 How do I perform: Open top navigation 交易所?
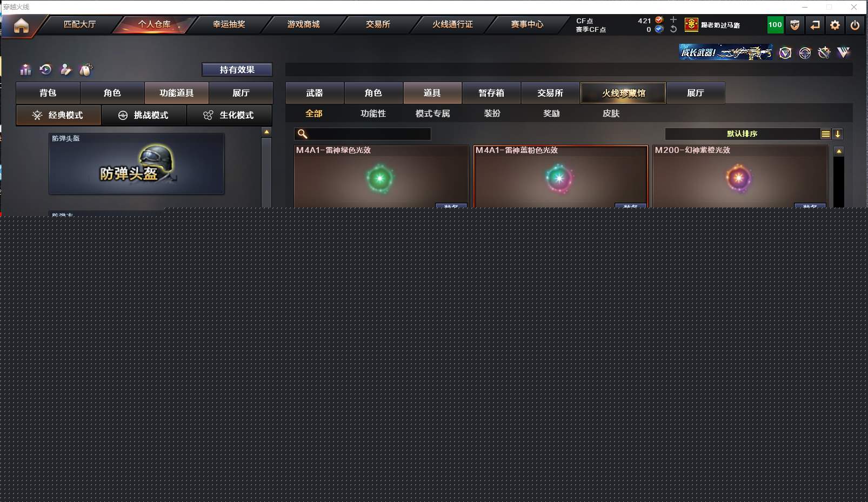pos(378,24)
